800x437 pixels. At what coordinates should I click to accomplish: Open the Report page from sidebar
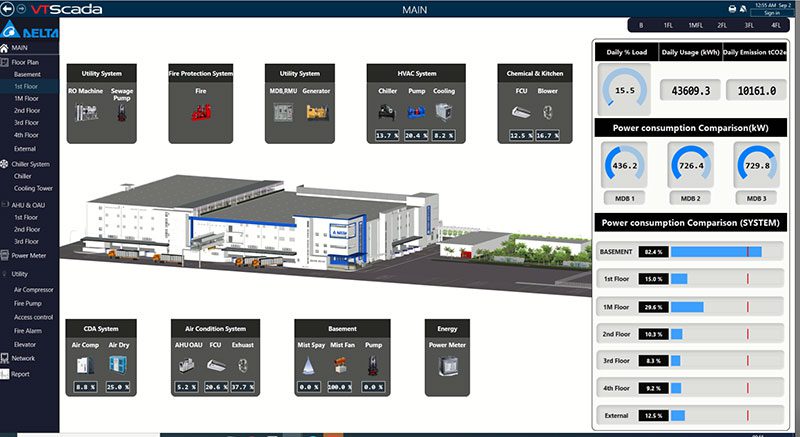click(22, 374)
